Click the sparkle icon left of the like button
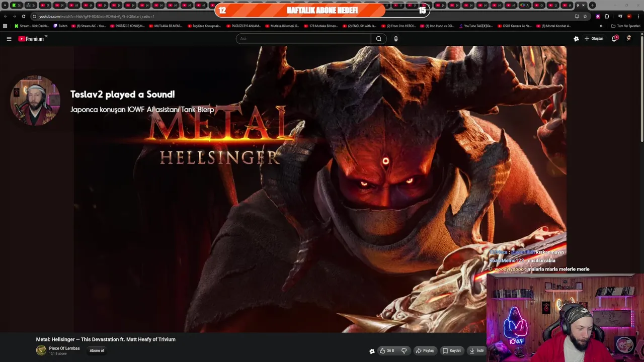The width and height of the screenshot is (644, 362). coord(372,351)
